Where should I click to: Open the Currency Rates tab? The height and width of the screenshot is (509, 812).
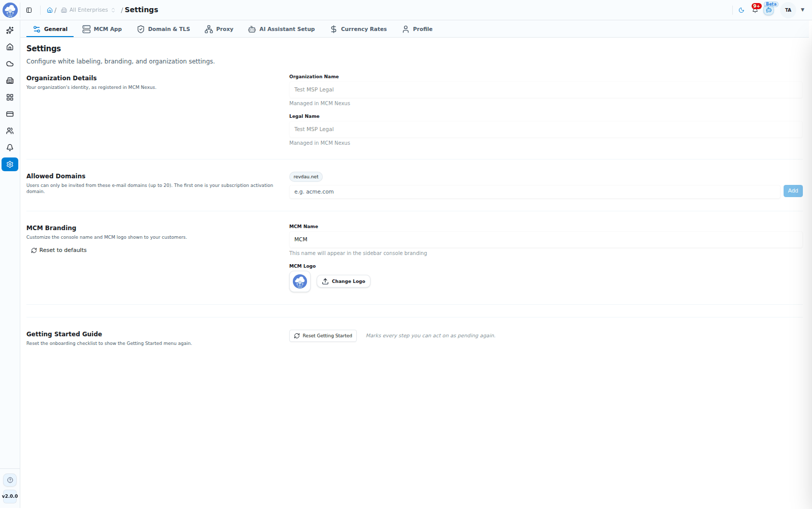coord(358,29)
